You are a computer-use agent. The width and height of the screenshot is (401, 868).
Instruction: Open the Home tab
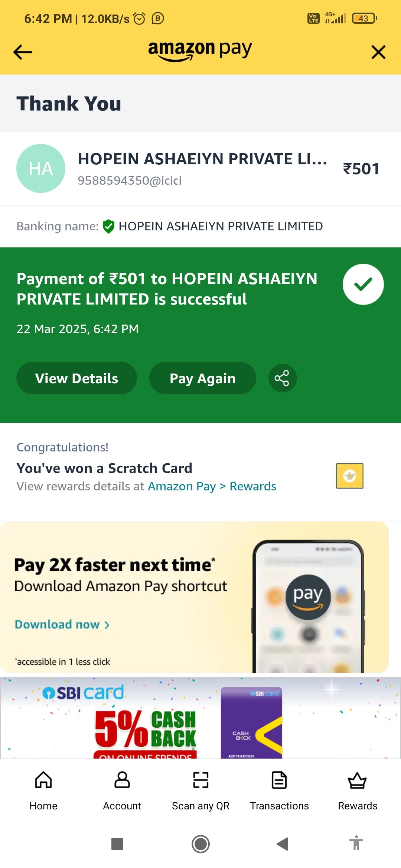43,790
